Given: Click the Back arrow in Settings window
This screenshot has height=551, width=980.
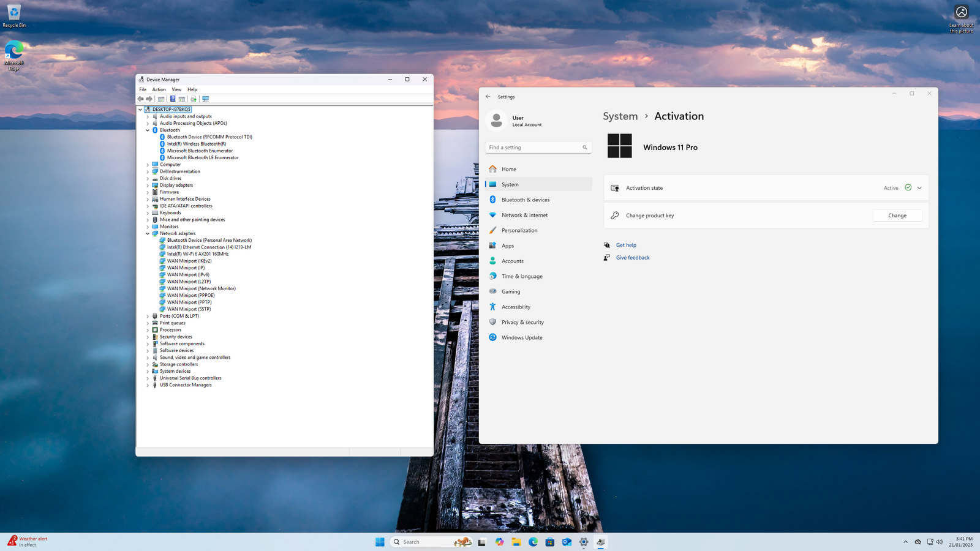Looking at the screenshot, I should pos(488,97).
